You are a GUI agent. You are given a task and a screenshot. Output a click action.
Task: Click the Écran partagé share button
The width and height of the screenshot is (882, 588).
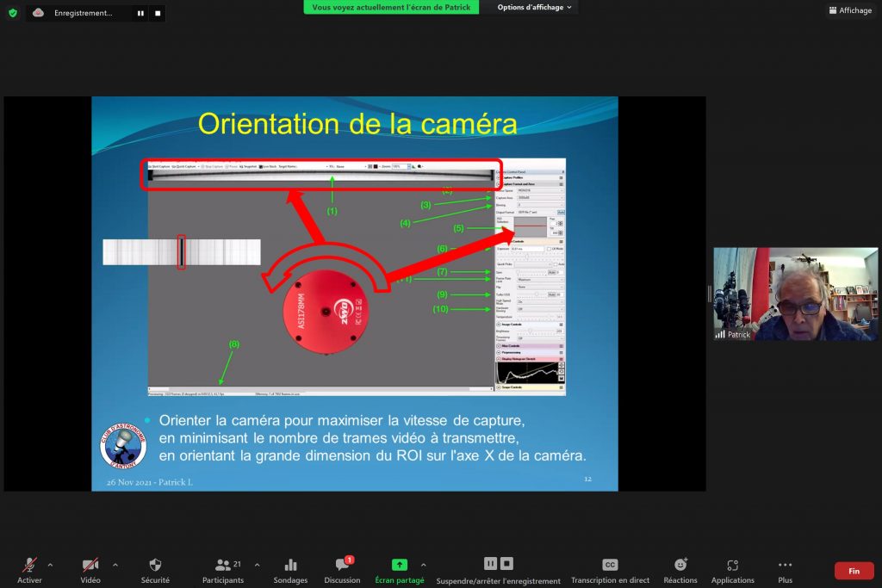coord(400,570)
